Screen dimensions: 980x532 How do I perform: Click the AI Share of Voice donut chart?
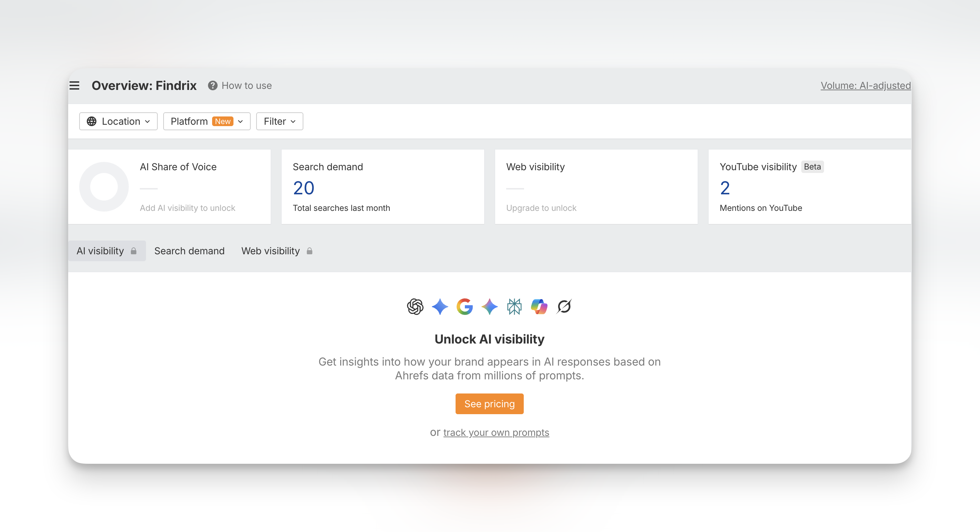pos(104,186)
